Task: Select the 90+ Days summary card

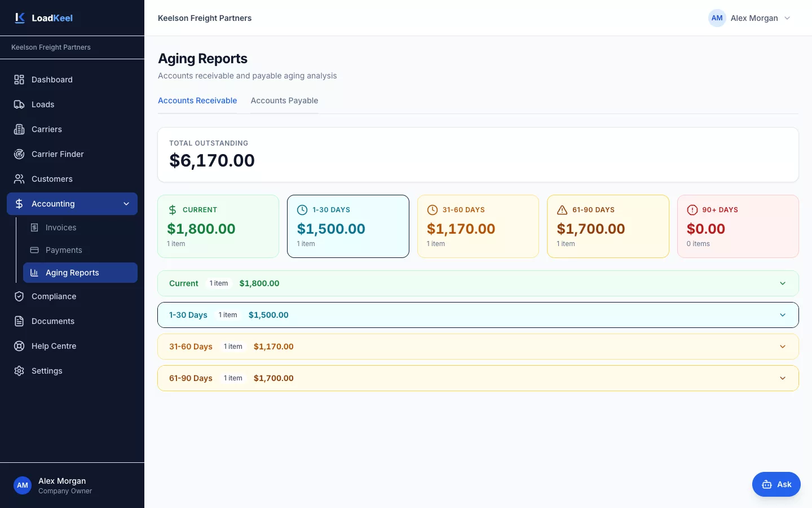Action: point(738,226)
